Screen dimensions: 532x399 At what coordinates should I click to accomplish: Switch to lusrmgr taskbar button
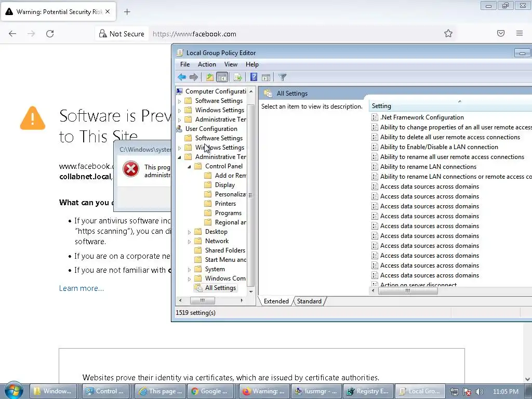coord(315,391)
